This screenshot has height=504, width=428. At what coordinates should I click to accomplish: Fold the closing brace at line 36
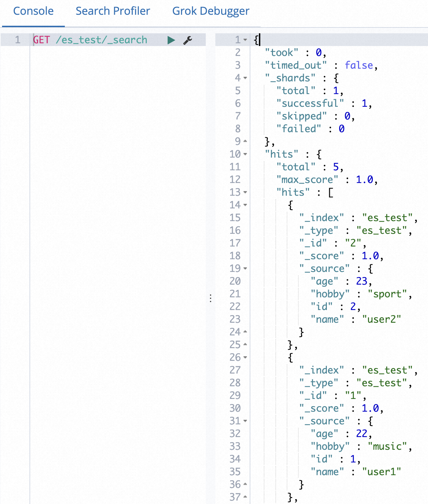pyautogui.click(x=245, y=484)
